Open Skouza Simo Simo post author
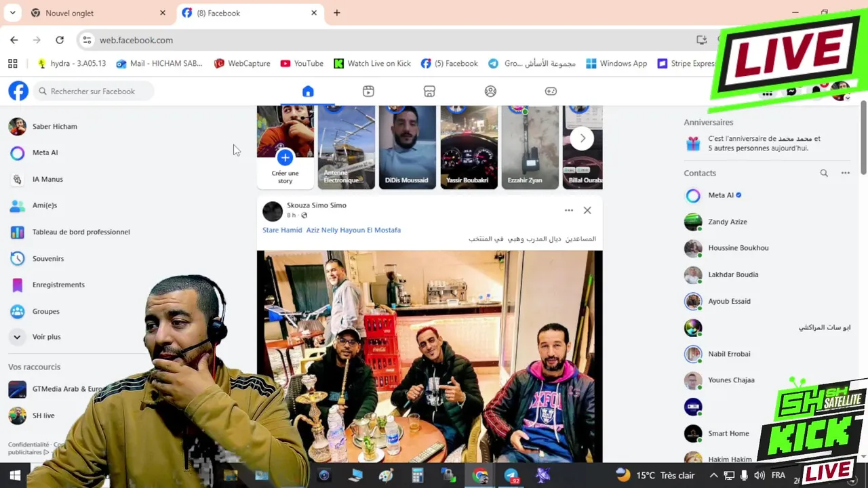Screen dimensions: 868x488 (x=316, y=205)
